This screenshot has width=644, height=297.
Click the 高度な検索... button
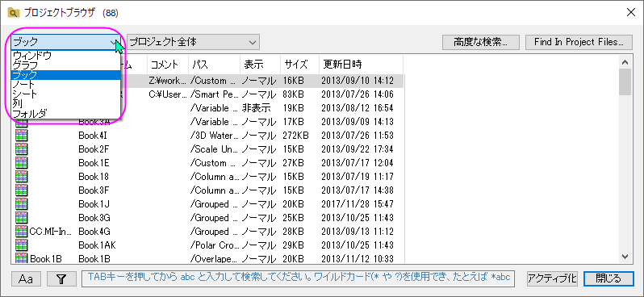[x=480, y=42]
